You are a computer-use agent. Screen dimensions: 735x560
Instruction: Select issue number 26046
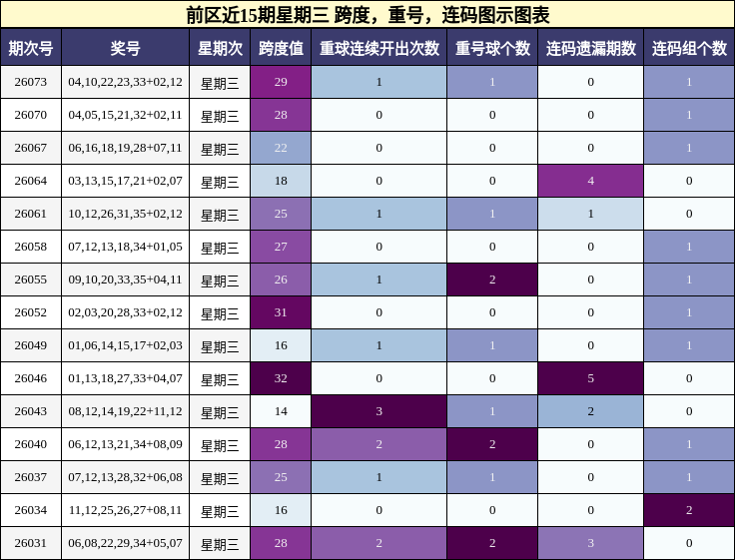31,378
